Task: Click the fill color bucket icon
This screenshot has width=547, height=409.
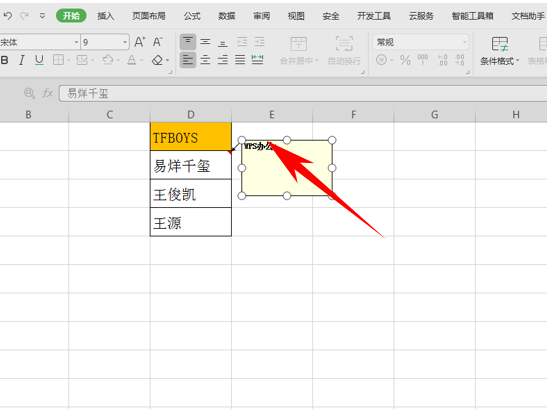Action: pos(107,60)
